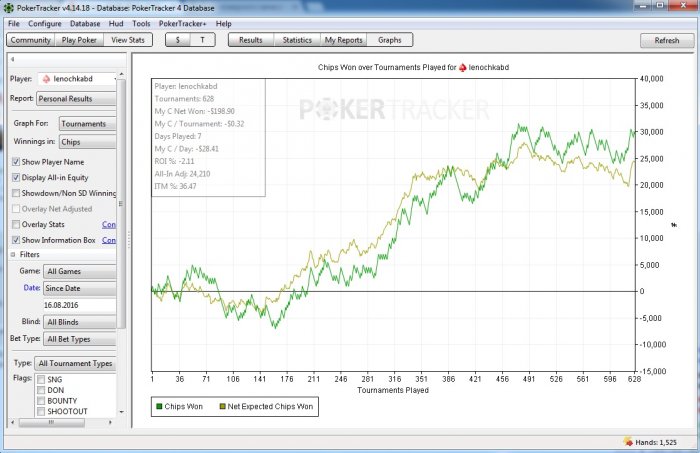Screen dimensions: 700x453
Task: Click the date field showing 16.08.2016
Action: [79, 305]
